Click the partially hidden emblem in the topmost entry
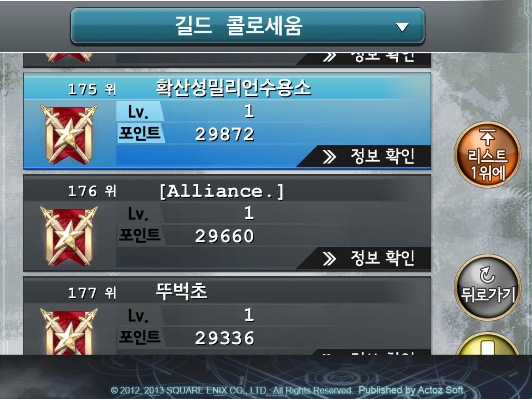The height and width of the screenshot is (399, 532). pyautogui.click(x=69, y=58)
